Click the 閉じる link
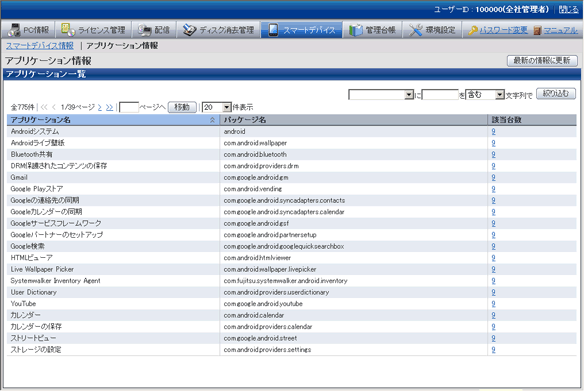 (569, 9)
